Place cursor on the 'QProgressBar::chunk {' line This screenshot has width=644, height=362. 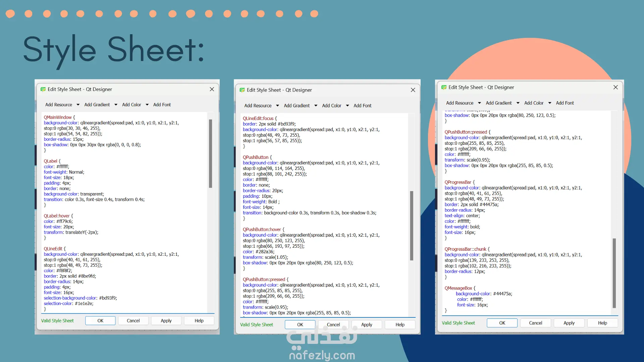(x=467, y=249)
